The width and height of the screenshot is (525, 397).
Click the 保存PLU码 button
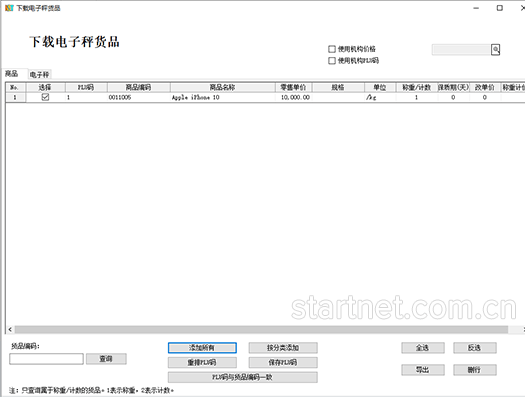coord(283,363)
